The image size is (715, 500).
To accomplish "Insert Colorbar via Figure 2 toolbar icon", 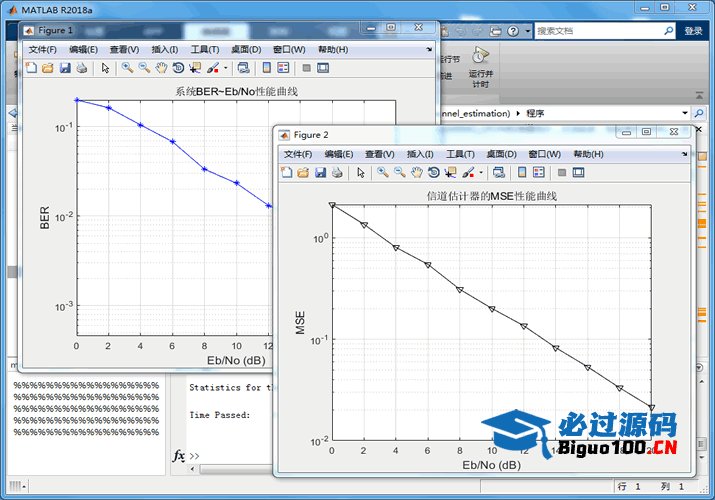I will (522, 172).
